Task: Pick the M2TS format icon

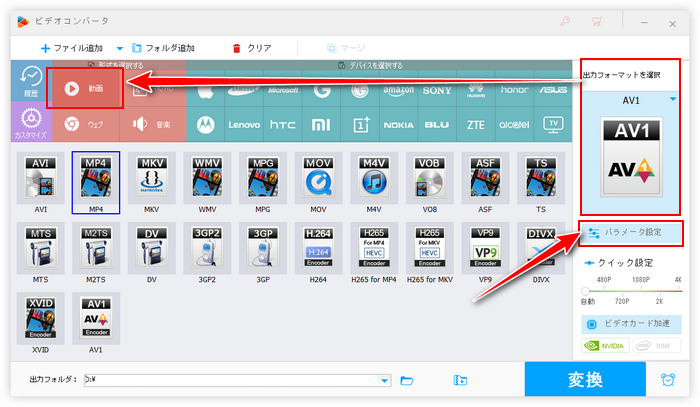Action: pos(96,248)
